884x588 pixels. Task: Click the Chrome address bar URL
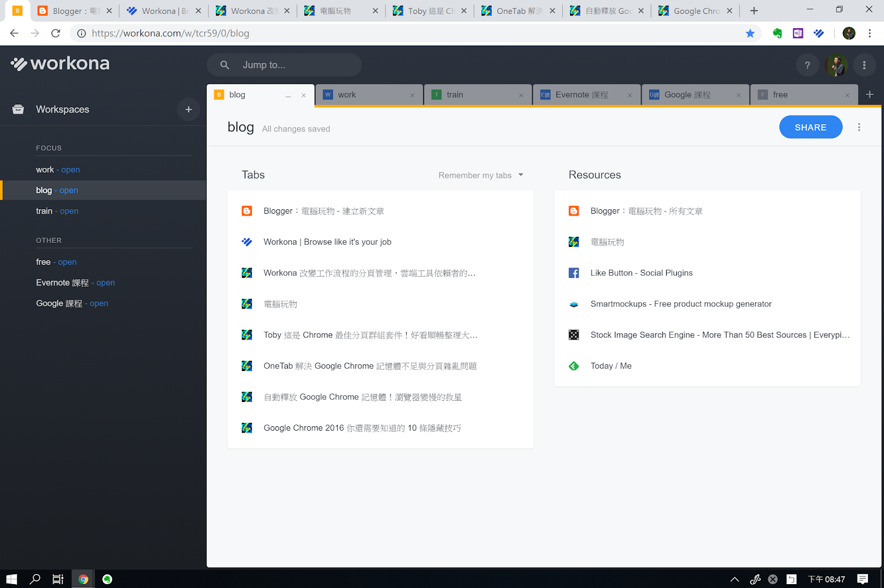[170, 33]
